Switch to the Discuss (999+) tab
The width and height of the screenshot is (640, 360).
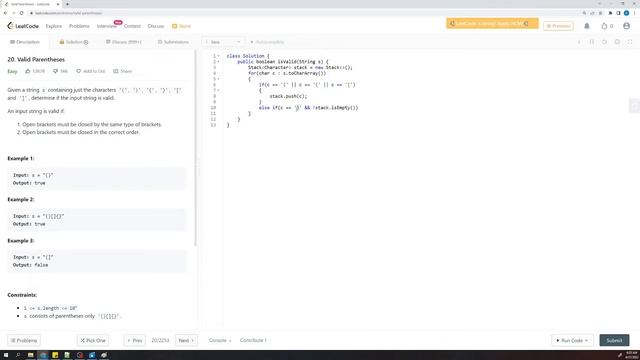tap(124, 42)
